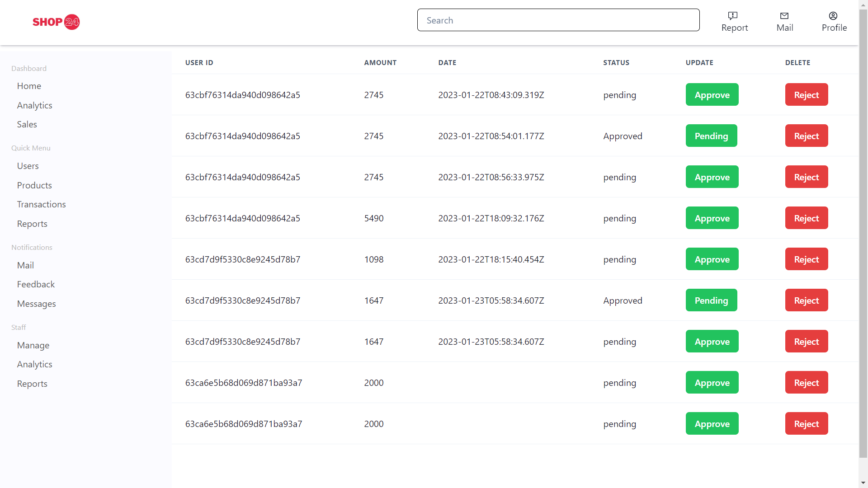868x488 pixels.
Task: Set 08:54:01 transaction back to Pending
Action: 711,136
